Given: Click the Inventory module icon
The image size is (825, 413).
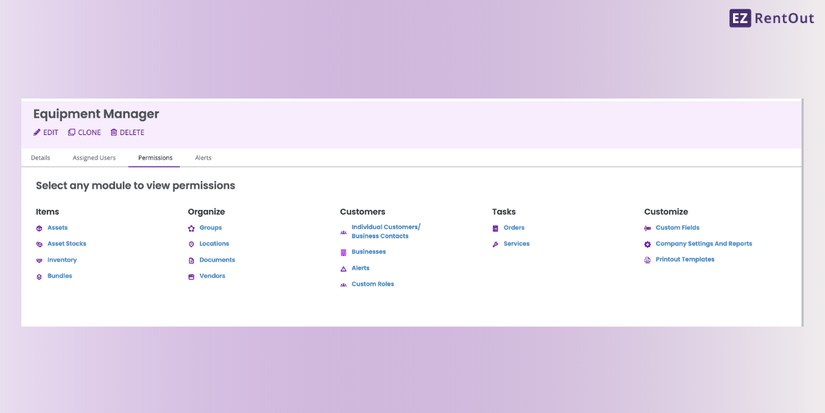Looking at the screenshot, I should click(x=39, y=260).
